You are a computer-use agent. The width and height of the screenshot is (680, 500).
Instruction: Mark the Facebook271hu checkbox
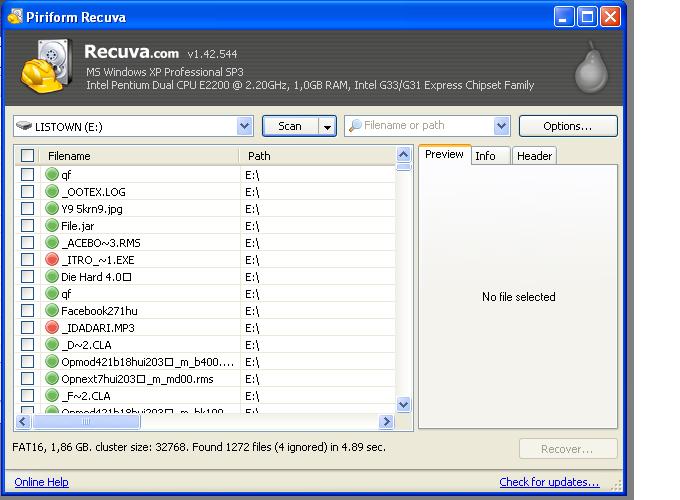27,310
